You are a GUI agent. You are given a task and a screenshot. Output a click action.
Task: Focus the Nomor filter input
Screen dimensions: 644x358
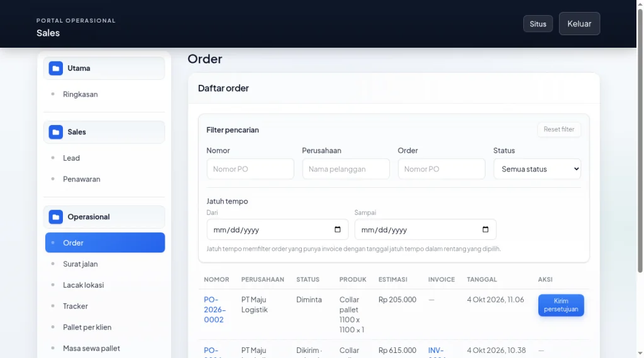click(250, 169)
